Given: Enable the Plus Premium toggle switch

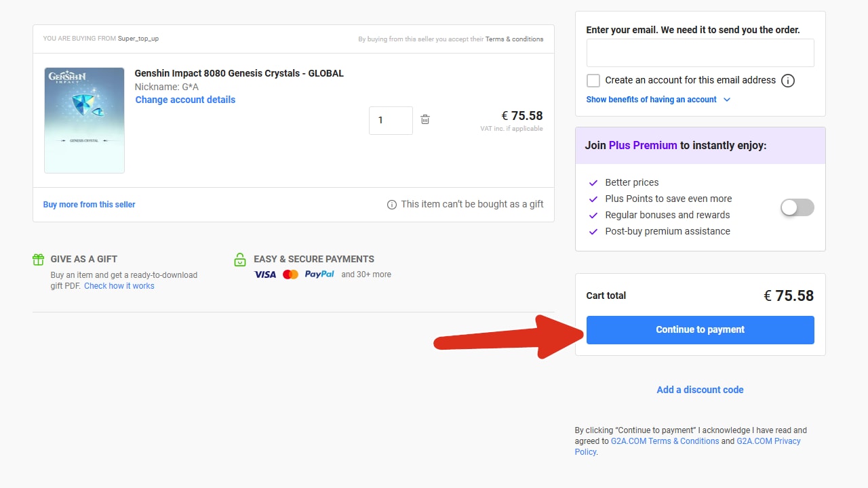Looking at the screenshot, I should (797, 207).
